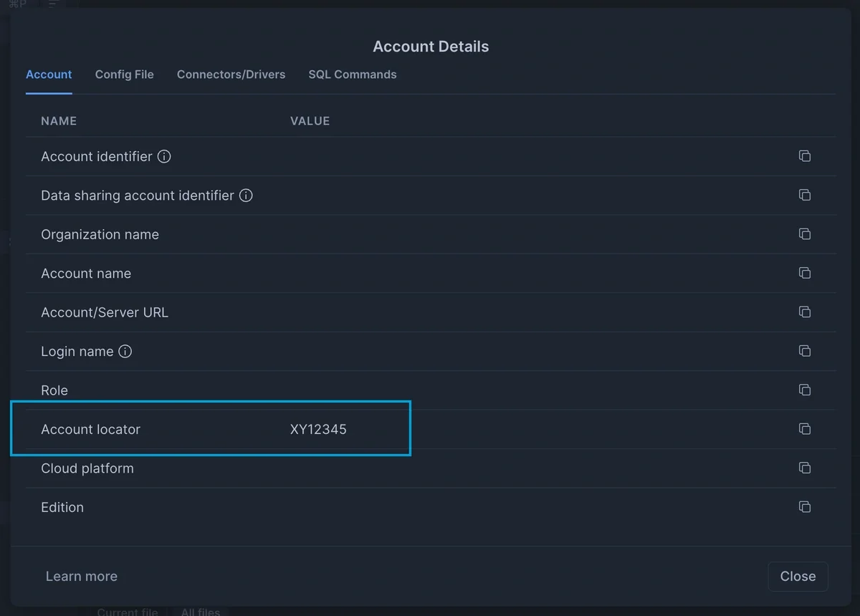
Task: Open the Learn more link
Action: point(81,577)
